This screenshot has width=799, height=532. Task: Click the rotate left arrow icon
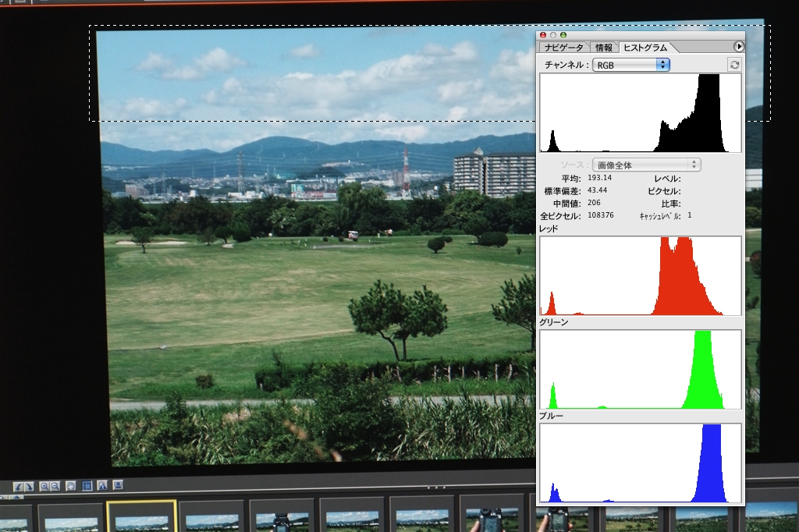pos(17,486)
